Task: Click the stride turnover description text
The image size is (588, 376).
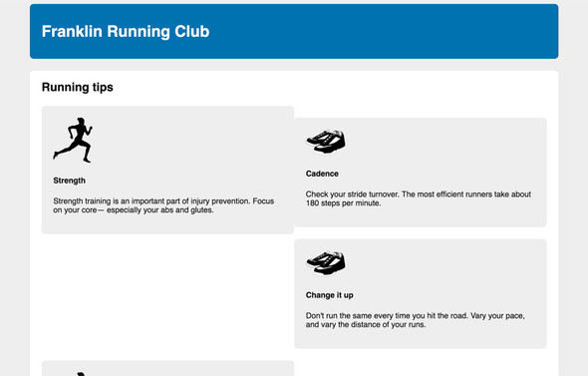Action: (x=419, y=198)
